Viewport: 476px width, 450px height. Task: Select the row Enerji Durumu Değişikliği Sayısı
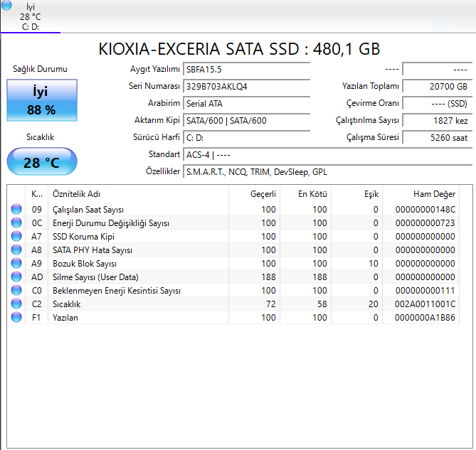pos(233,223)
